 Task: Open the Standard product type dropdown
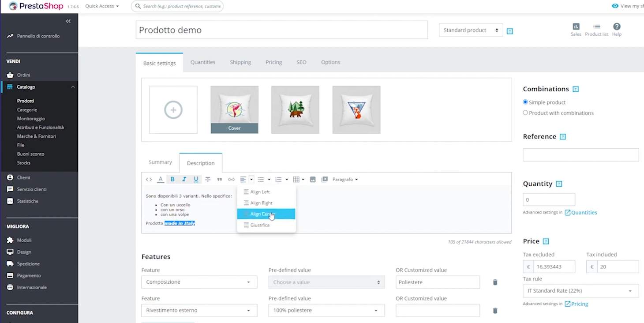pyautogui.click(x=471, y=30)
